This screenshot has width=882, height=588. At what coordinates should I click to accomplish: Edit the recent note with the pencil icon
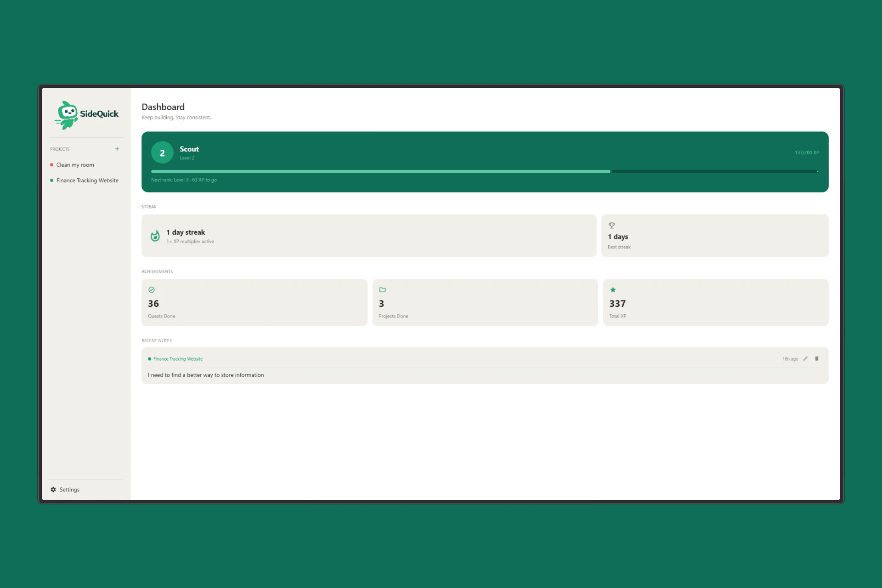[x=806, y=359]
